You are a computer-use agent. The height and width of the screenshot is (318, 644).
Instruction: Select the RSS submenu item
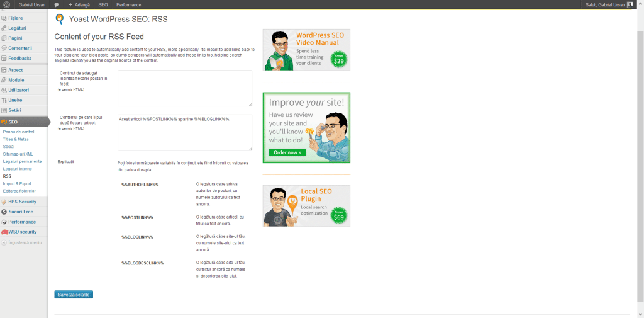coord(7,176)
